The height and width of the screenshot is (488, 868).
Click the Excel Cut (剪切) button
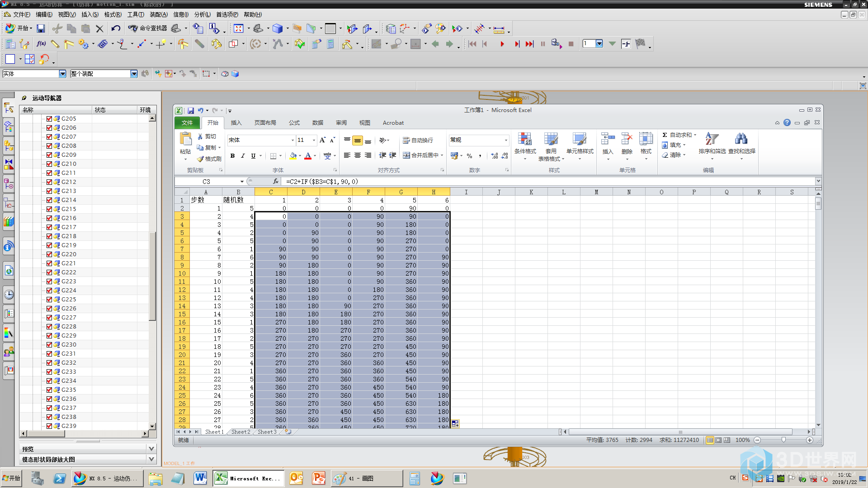coord(207,136)
